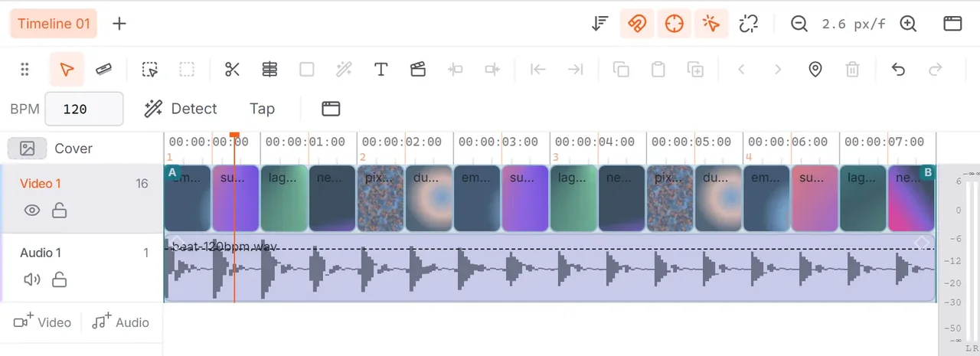Add a marker with the pin icon
Screen dimensions: 980x356
tap(815, 70)
